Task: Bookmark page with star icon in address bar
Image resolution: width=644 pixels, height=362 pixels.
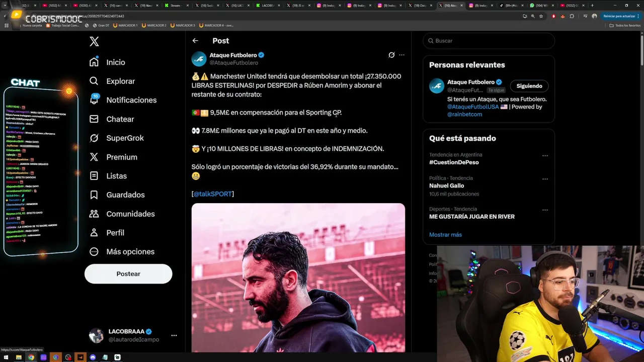Action: coord(541,16)
